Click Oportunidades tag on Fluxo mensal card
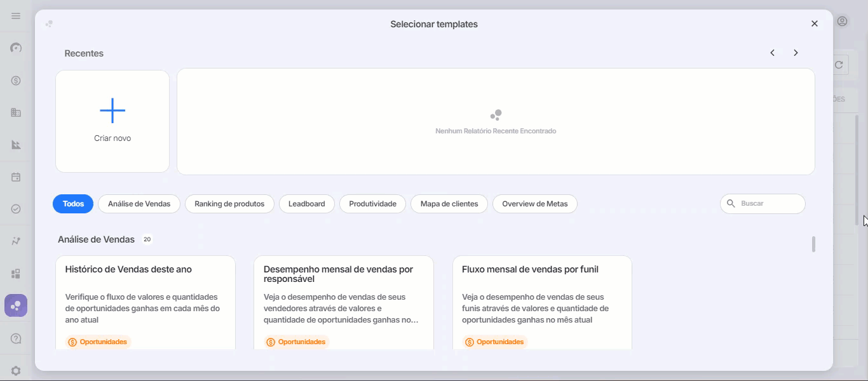Image resolution: width=868 pixels, height=381 pixels. [x=494, y=342]
